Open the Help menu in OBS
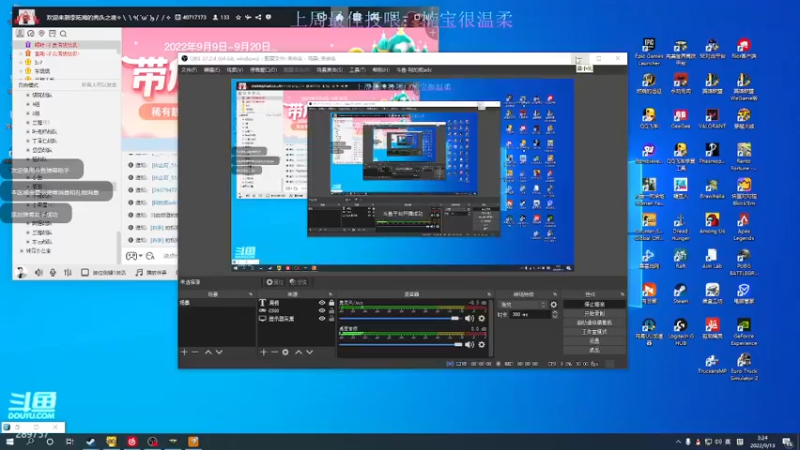This screenshot has height=450, width=800. 381,70
